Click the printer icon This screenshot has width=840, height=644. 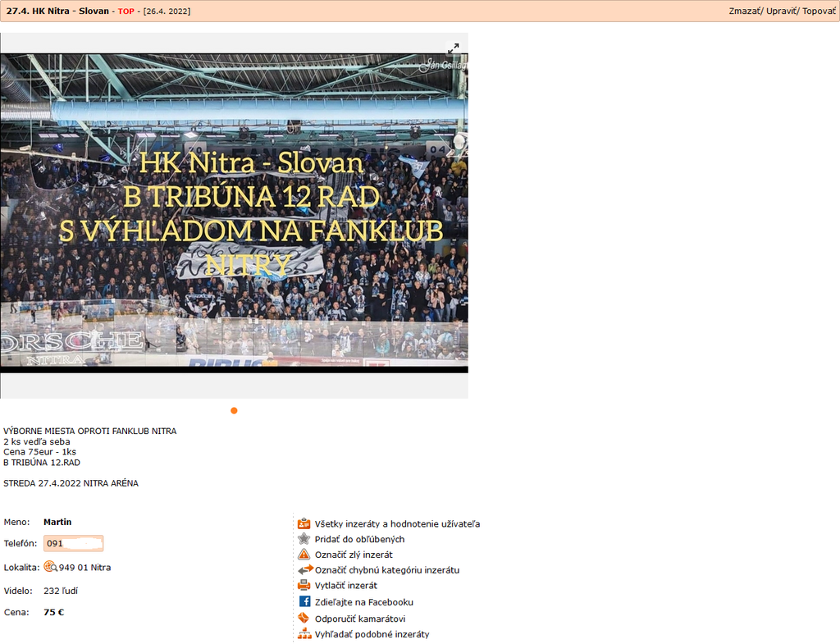304,586
